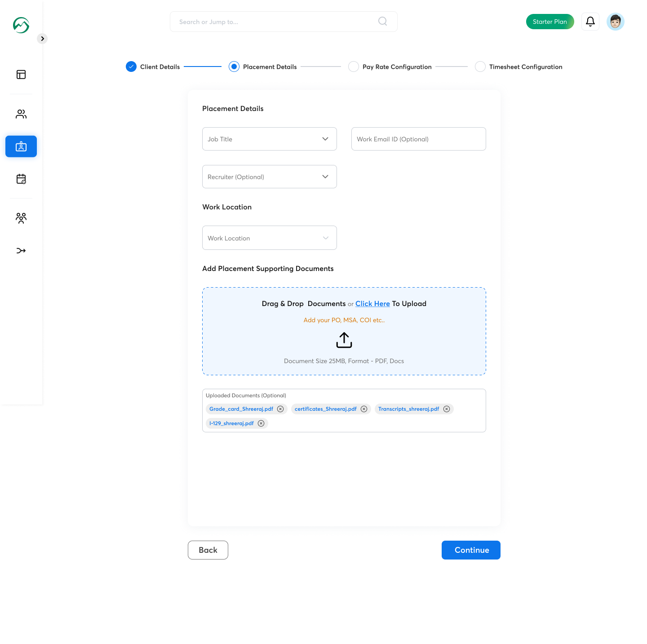Open the users icon in sidebar
Image resolution: width=647 pixels, height=644 pixels.
point(21,114)
